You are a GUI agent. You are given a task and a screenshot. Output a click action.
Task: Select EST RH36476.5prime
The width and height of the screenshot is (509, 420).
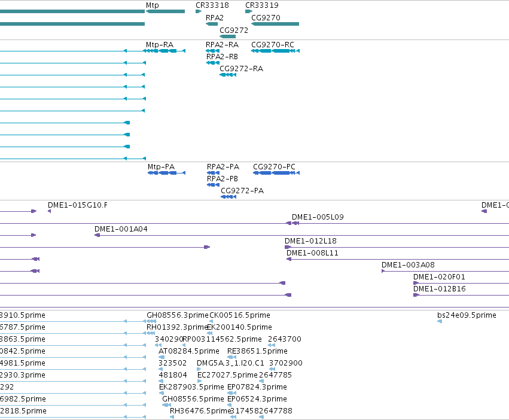200,411
